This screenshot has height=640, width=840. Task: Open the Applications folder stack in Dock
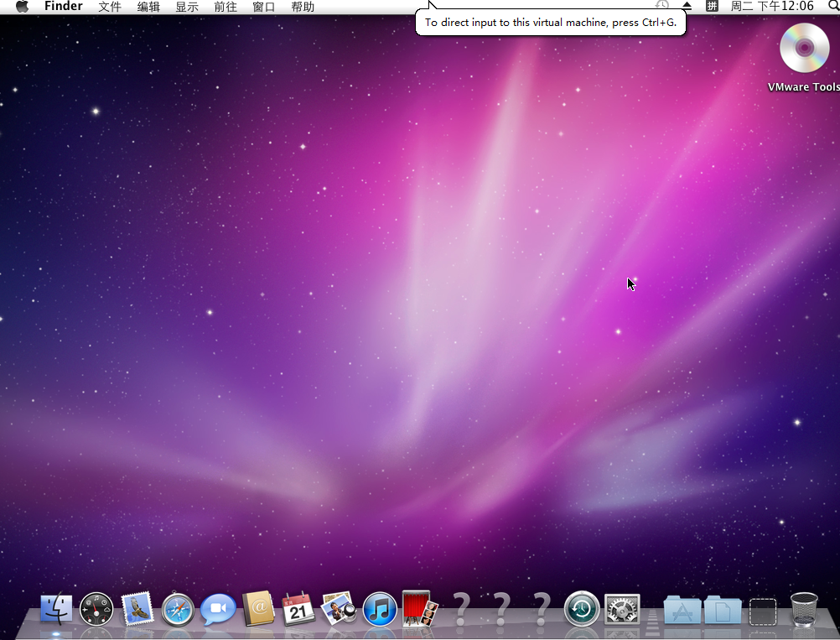click(682, 610)
